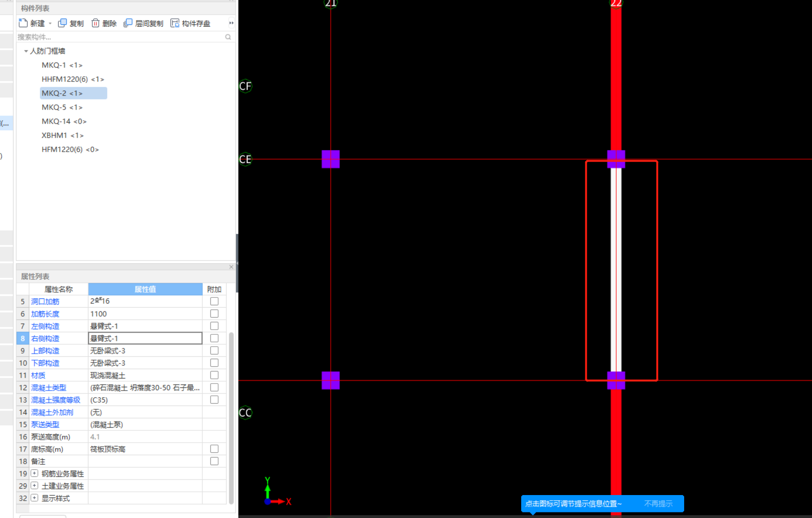The image size is (812, 518).
Task: Select MKQ-5 in the component list
Action: (x=62, y=107)
